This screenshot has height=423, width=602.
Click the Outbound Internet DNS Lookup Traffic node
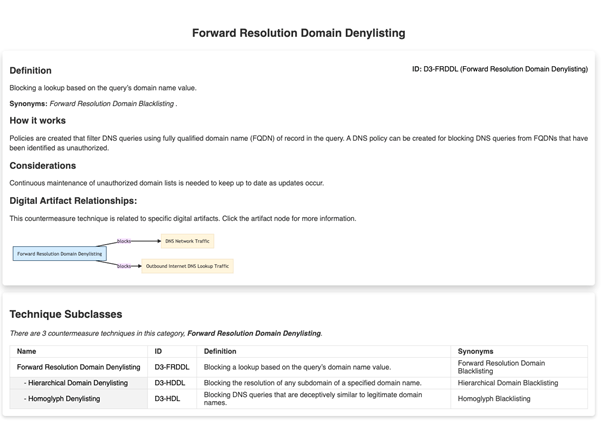pos(188,266)
